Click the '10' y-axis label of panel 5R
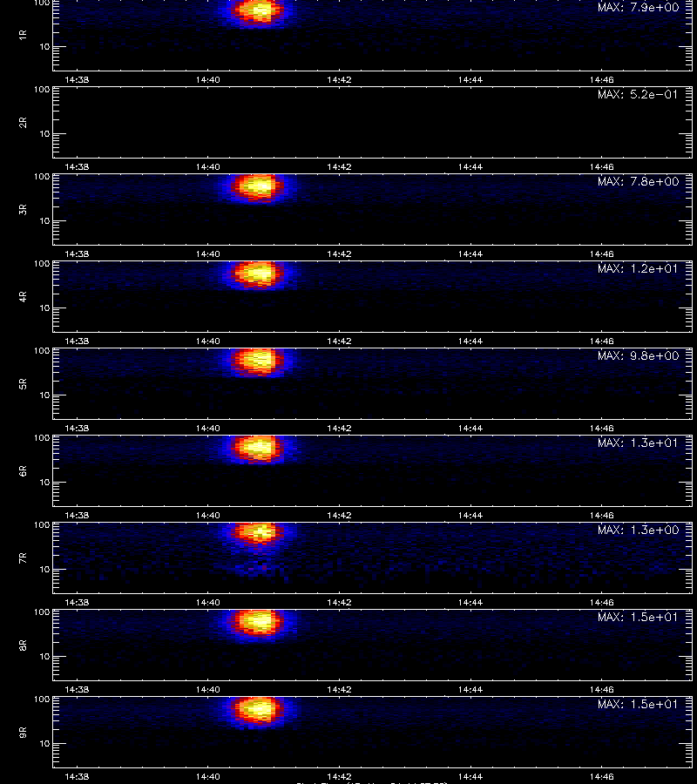 pos(45,395)
